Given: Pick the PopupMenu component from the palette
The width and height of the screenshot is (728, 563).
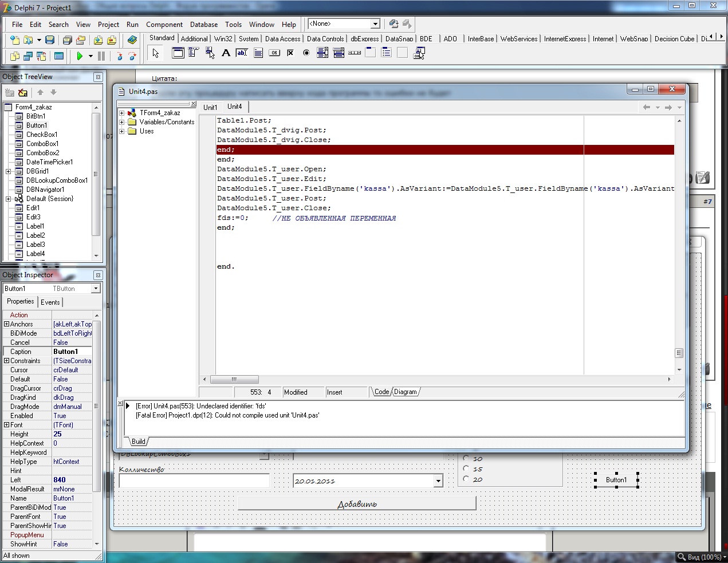Looking at the screenshot, I should (x=210, y=53).
